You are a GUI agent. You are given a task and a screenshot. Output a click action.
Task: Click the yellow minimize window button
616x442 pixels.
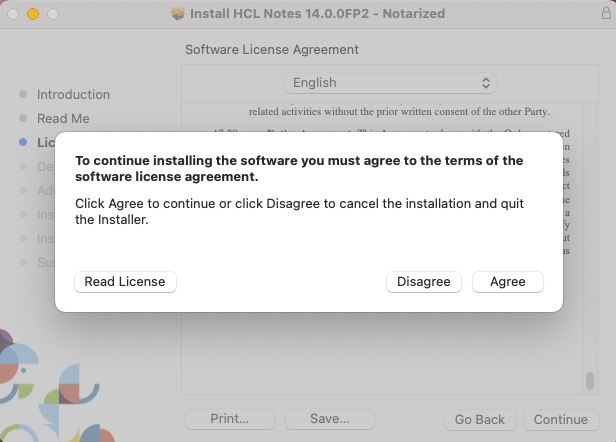(33, 14)
